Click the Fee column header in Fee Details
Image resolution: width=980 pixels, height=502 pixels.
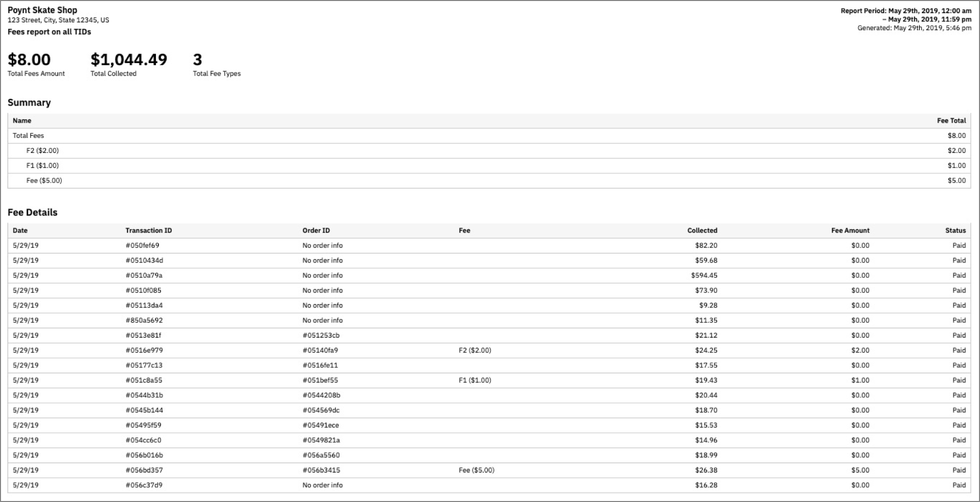click(x=465, y=231)
